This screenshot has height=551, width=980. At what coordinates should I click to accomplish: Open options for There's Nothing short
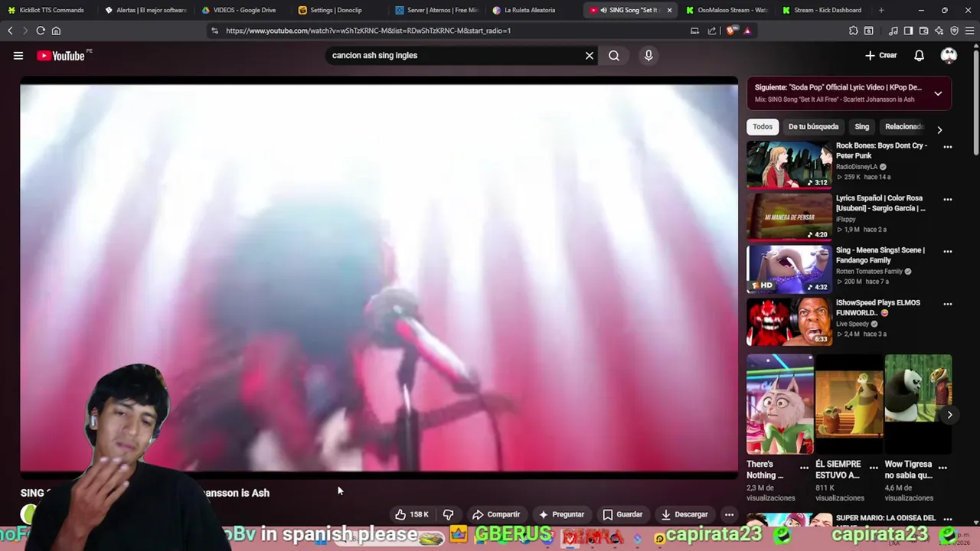(804, 467)
